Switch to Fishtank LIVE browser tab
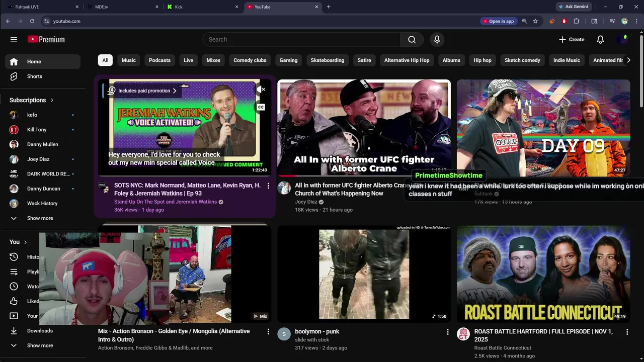Image resolution: width=644 pixels, height=362 pixels. pyautogui.click(x=42, y=7)
